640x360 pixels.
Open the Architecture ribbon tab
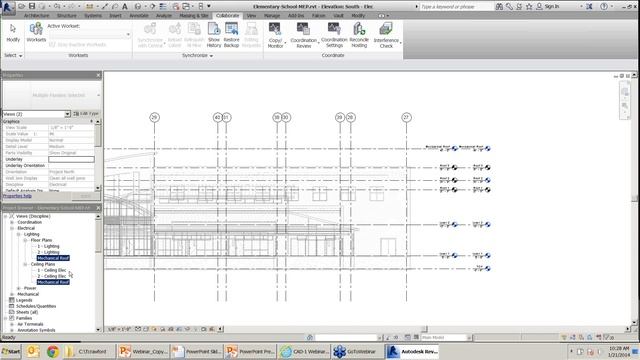coord(36,16)
